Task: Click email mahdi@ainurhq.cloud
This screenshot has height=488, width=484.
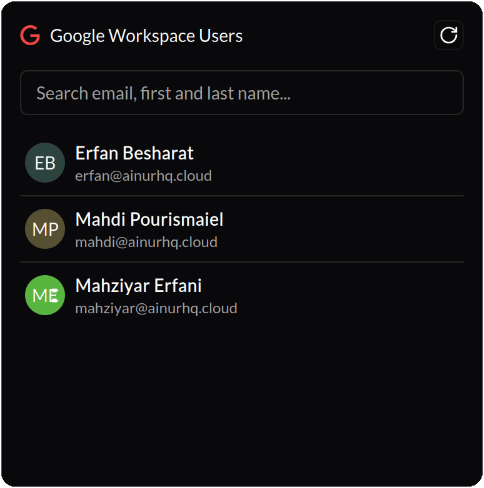Action: click(146, 242)
